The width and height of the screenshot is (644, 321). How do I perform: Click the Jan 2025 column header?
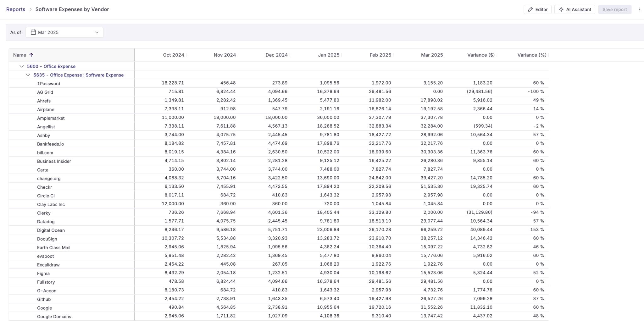(x=329, y=55)
